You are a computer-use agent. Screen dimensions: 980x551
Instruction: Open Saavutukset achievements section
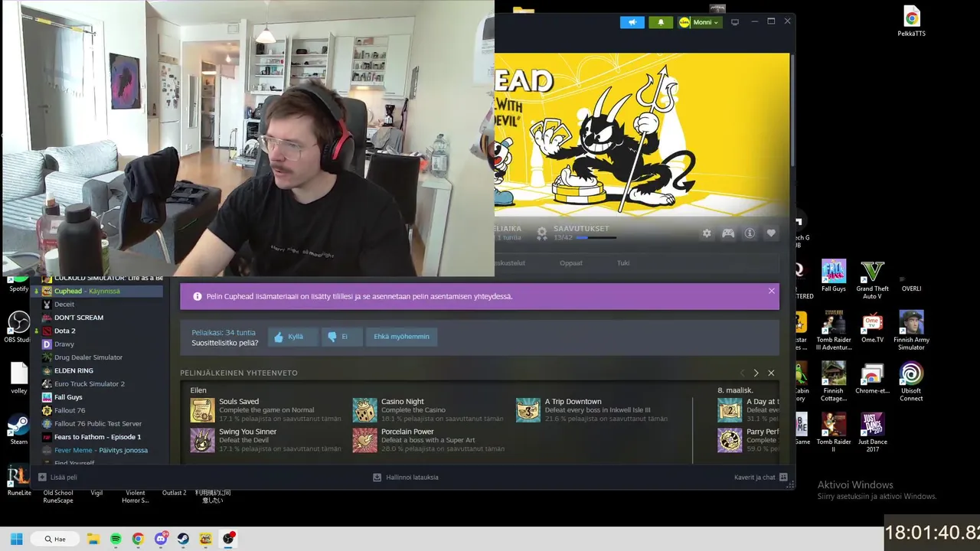(x=581, y=228)
